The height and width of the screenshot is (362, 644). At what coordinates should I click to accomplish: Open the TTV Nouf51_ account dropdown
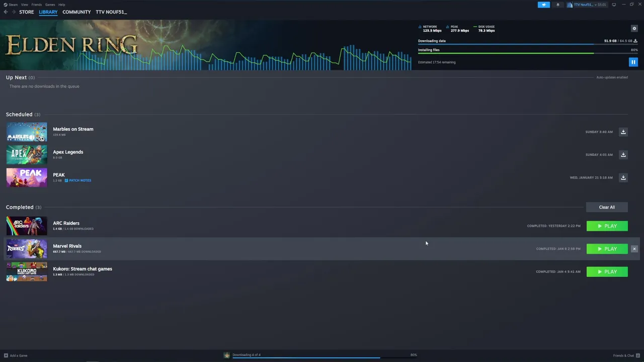[590, 5]
